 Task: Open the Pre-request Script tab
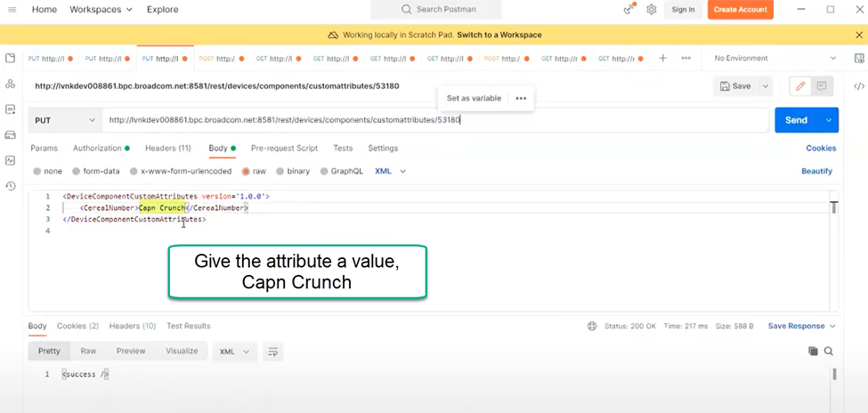[285, 149]
